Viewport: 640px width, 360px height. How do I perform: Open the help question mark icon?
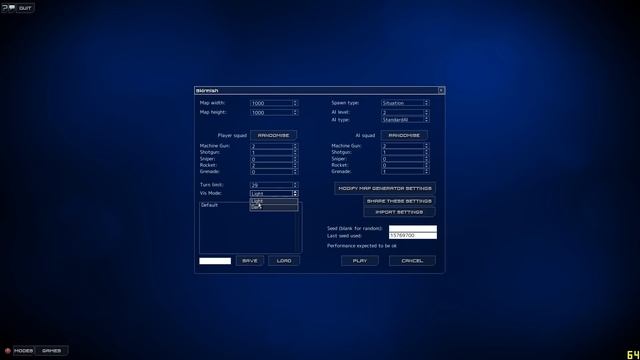tap(4, 8)
